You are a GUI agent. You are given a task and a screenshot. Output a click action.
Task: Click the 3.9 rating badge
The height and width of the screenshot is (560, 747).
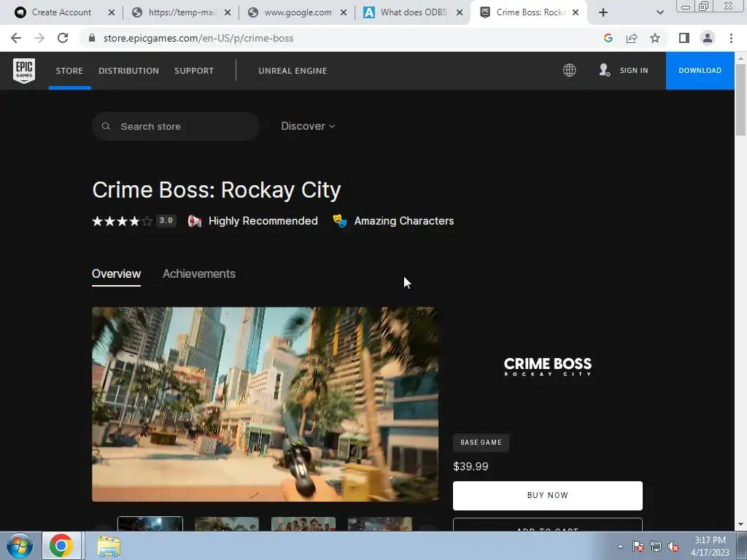(x=166, y=220)
